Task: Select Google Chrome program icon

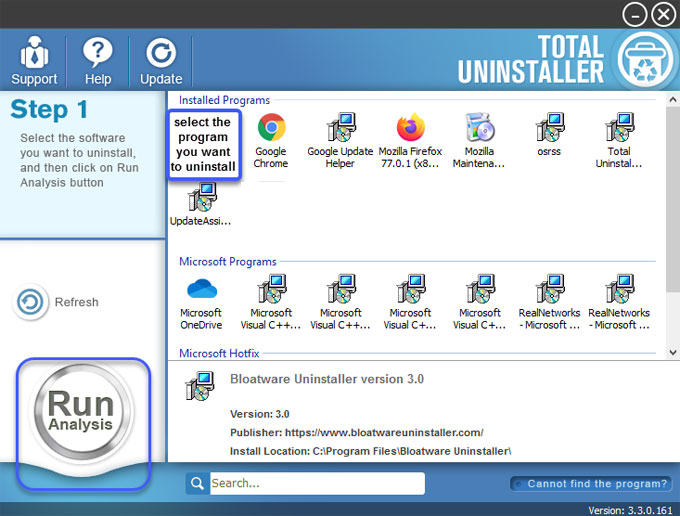Action: [x=271, y=127]
